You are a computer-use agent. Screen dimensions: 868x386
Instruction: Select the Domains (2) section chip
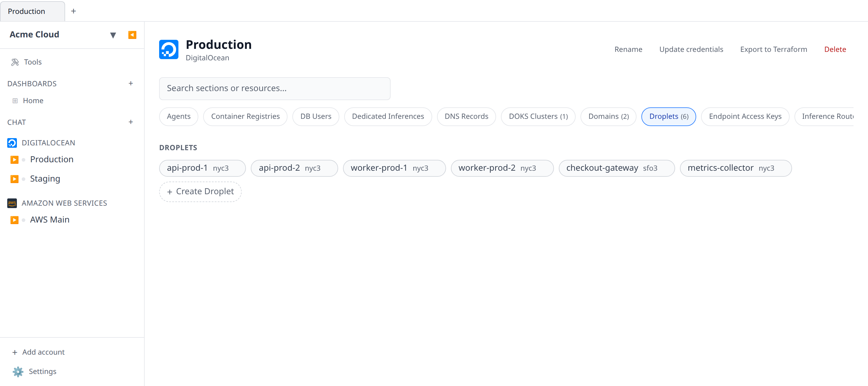(x=608, y=116)
